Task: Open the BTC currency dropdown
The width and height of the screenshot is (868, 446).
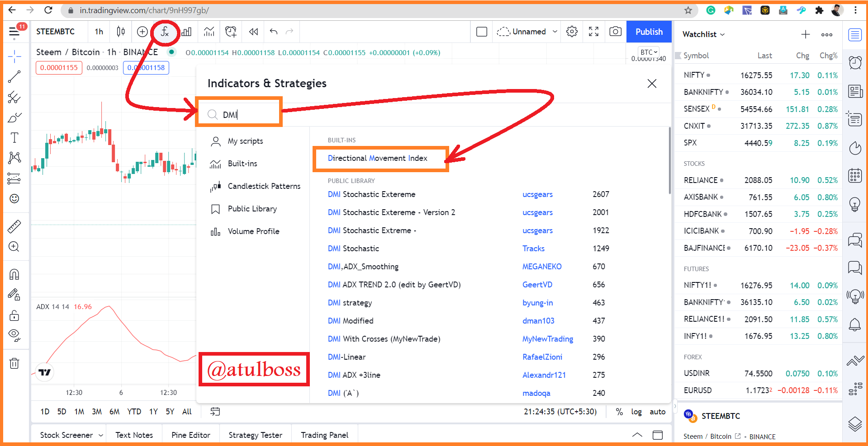Action: pos(649,52)
